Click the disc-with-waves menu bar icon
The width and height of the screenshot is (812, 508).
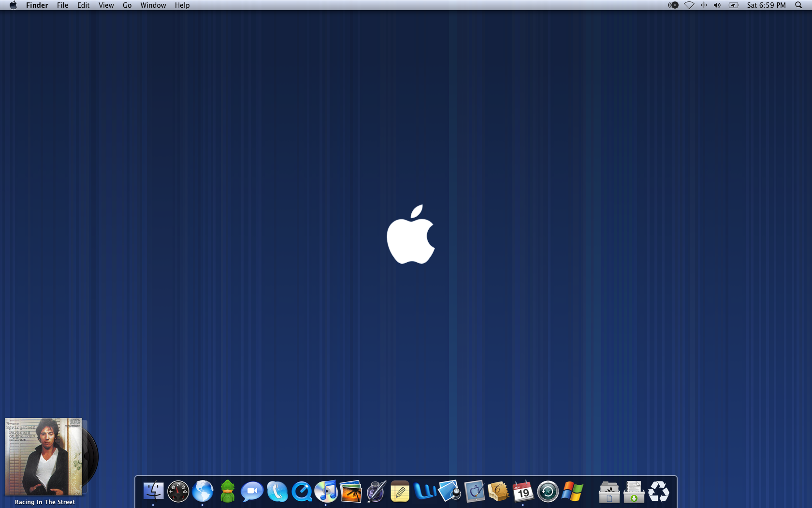point(673,5)
